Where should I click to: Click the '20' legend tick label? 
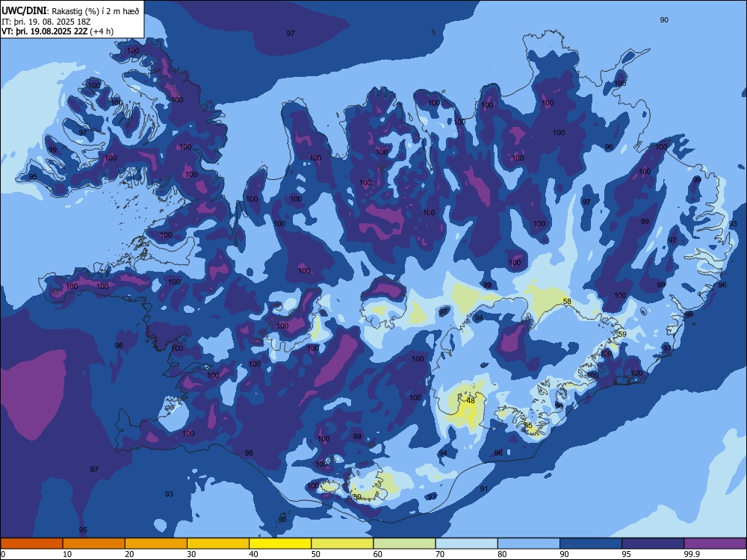point(129,554)
